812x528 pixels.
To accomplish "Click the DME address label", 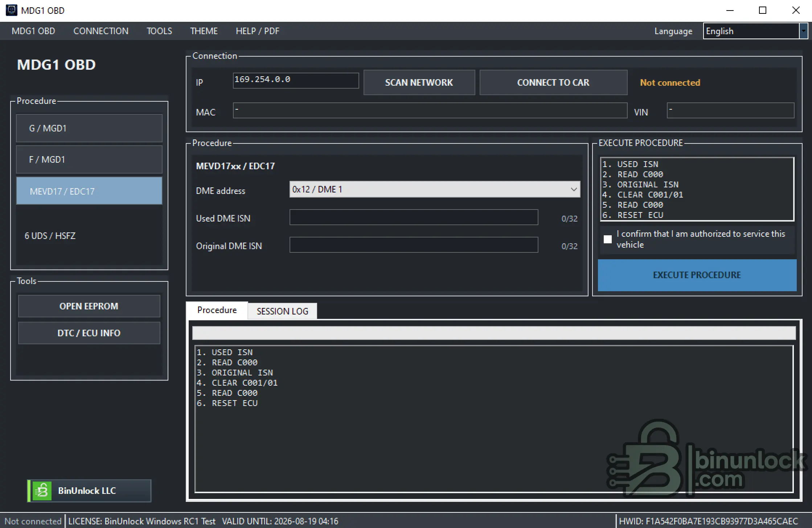I will (x=221, y=191).
